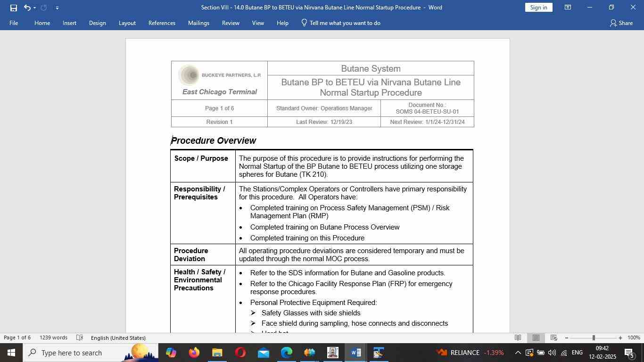Launch Microsoft Copilot from taskbar

tap(171, 353)
